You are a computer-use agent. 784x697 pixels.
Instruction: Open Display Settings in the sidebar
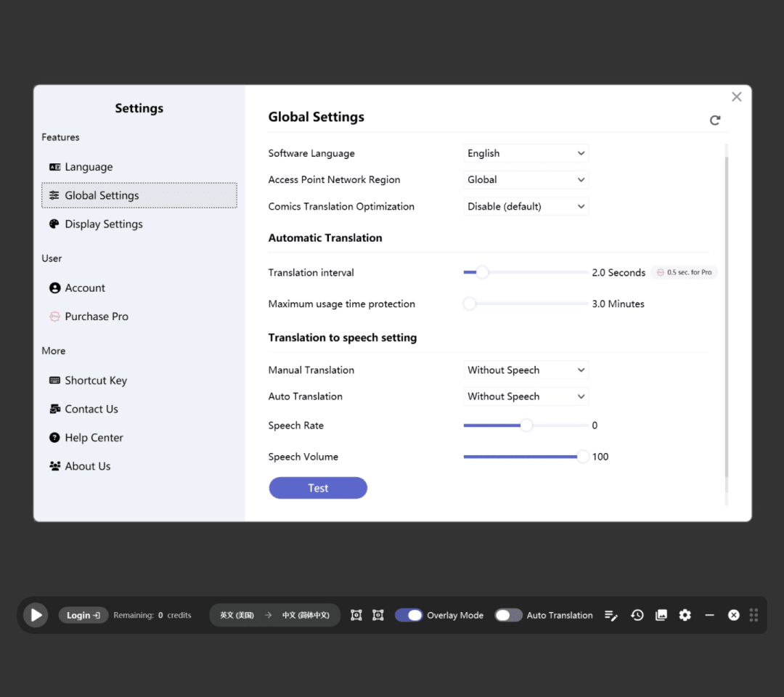tap(104, 224)
